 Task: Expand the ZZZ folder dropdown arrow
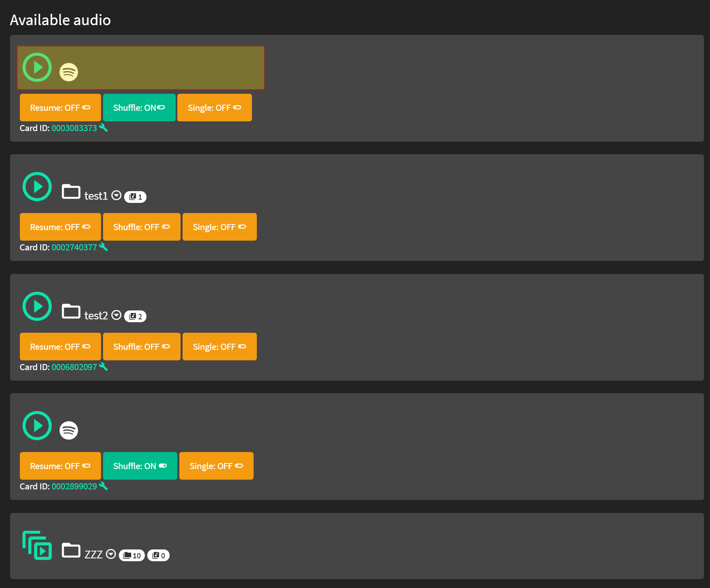coord(111,554)
